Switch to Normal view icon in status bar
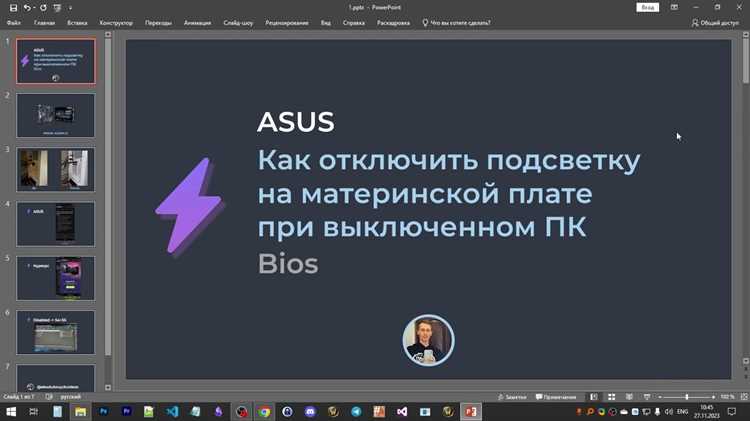Screen dimensions: 750x421 594,397
